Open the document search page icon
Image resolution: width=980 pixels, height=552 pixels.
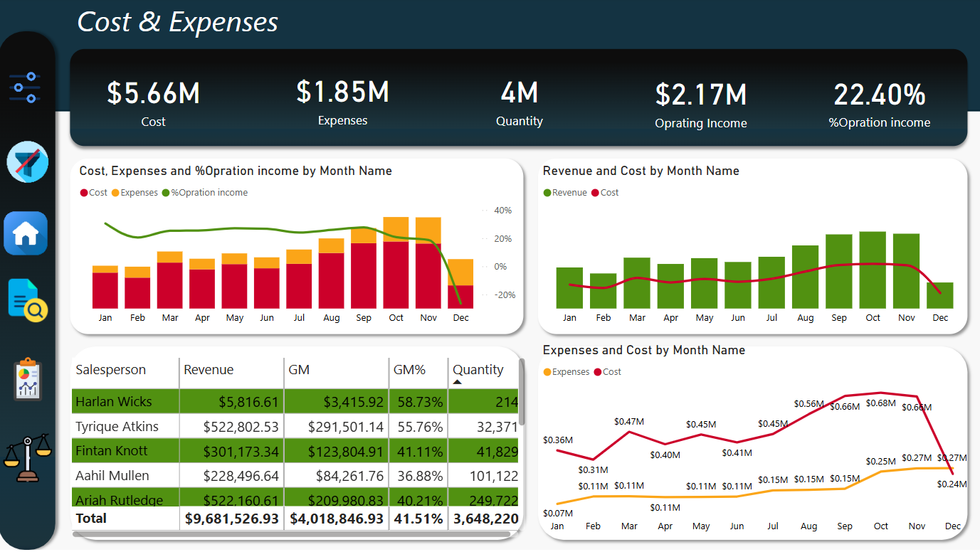(x=27, y=299)
